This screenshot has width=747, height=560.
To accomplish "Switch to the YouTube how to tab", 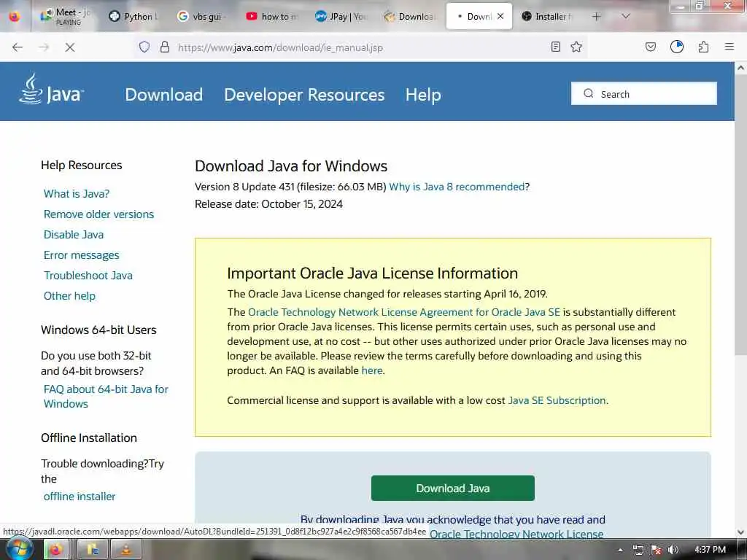I will pyautogui.click(x=271, y=16).
